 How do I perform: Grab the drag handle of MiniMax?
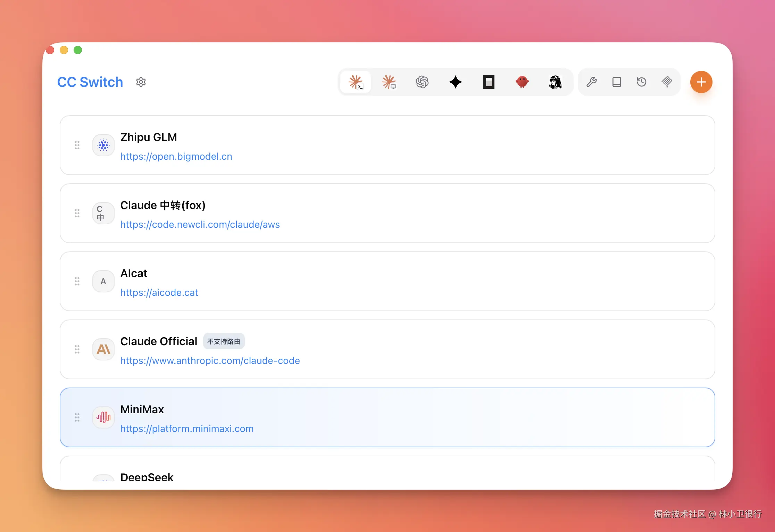pyautogui.click(x=77, y=417)
